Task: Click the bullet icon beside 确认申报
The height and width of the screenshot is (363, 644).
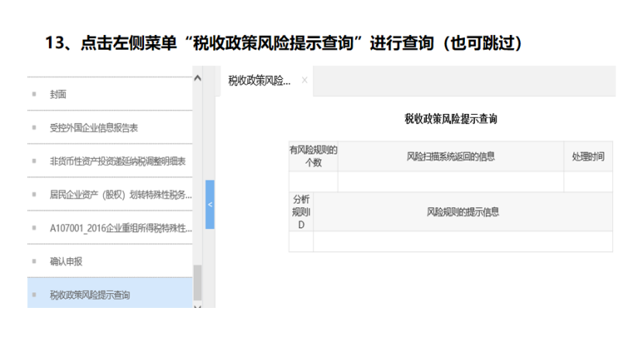Action: pyautogui.click(x=34, y=261)
